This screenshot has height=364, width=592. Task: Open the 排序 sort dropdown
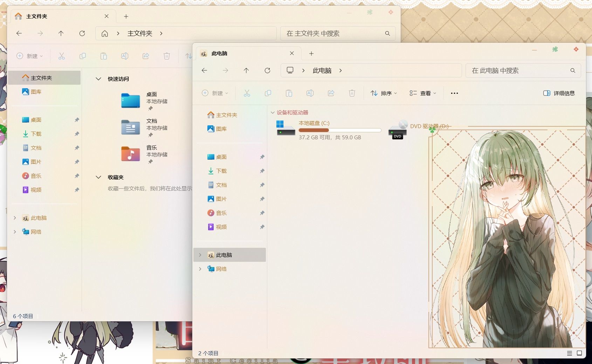pyautogui.click(x=384, y=93)
